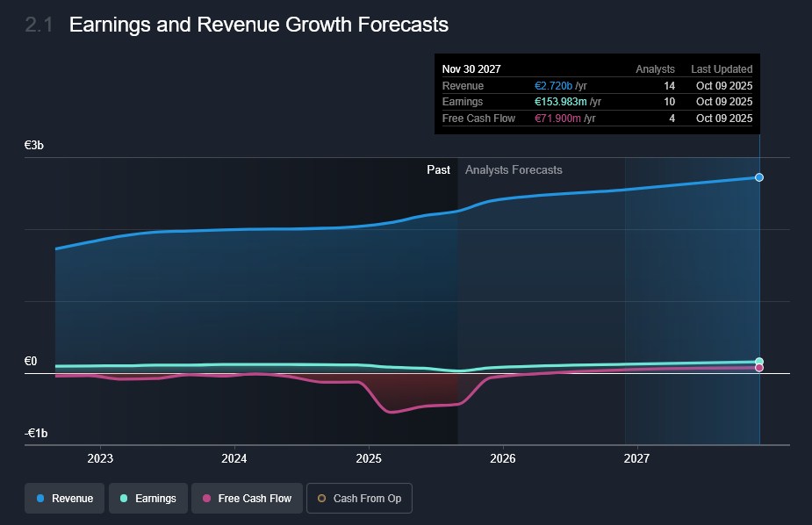This screenshot has height=525, width=812.
Task: Click the teal Earnings endpoint marker
Action: [x=759, y=362]
